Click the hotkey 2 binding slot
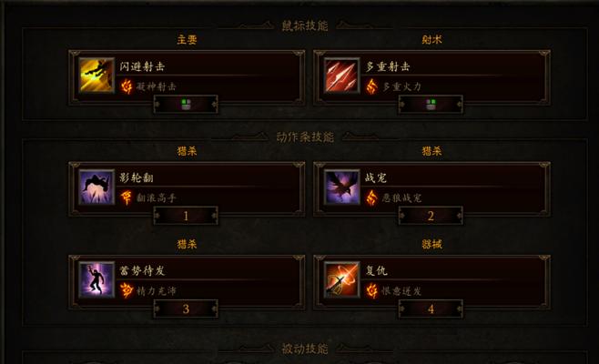 431,216
